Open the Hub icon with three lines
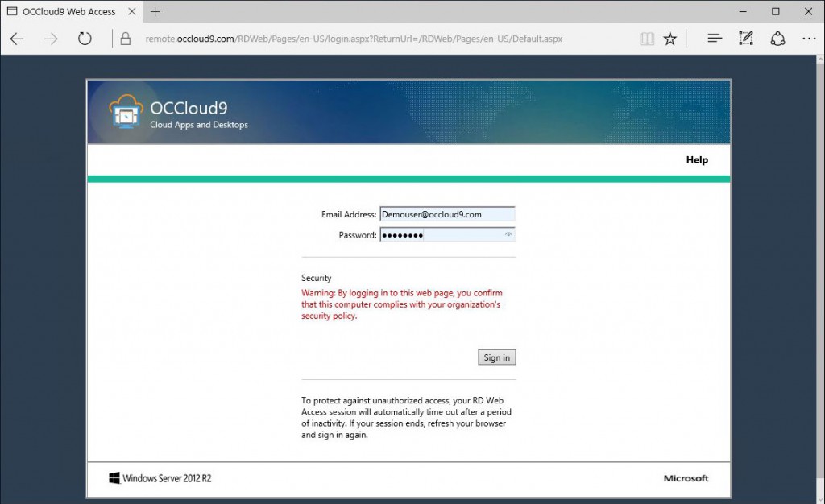825x504 pixels. 715,39
